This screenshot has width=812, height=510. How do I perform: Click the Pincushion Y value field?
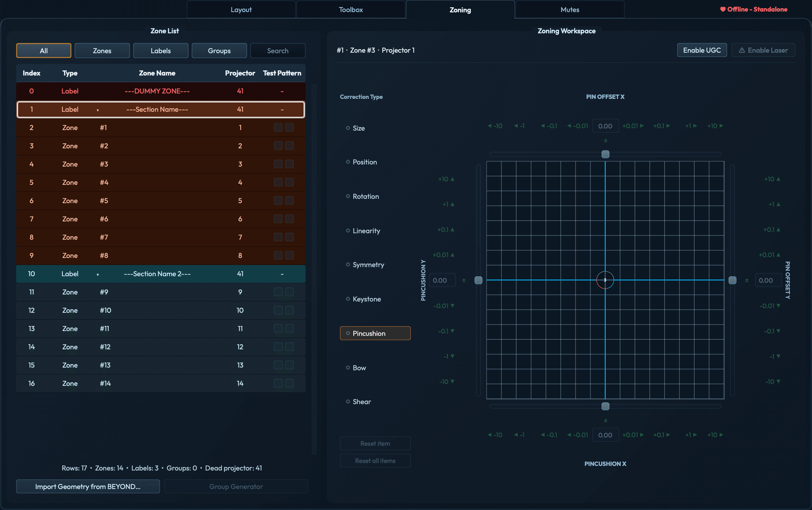click(x=442, y=280)
